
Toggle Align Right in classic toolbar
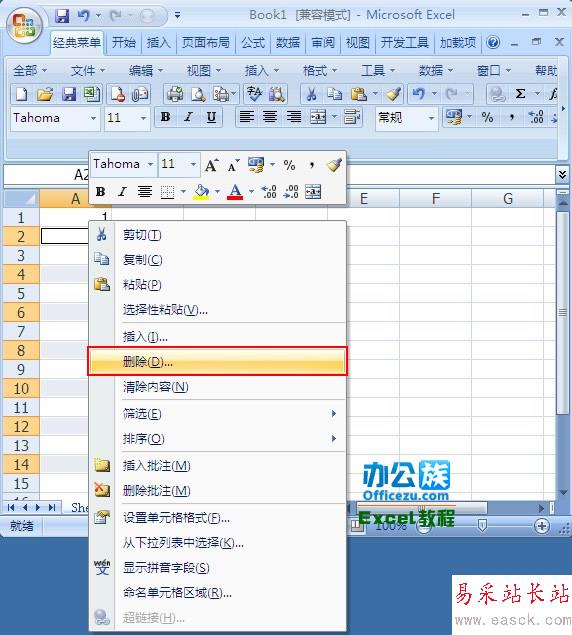294,117
